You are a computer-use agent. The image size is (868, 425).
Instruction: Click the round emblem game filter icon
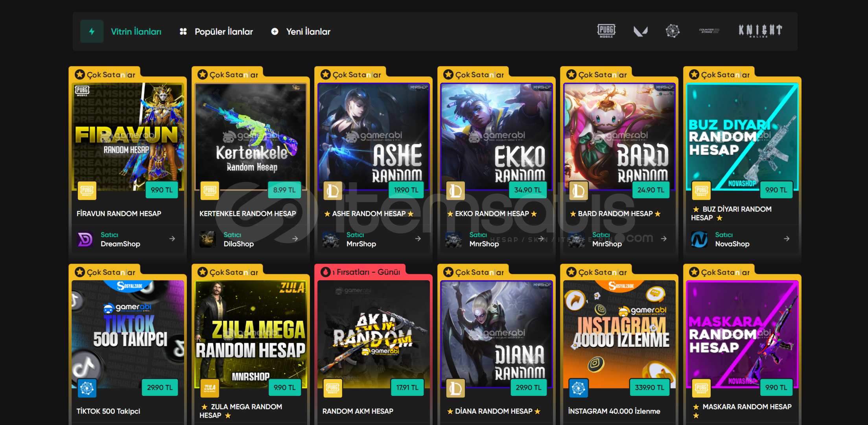point(673,31)
